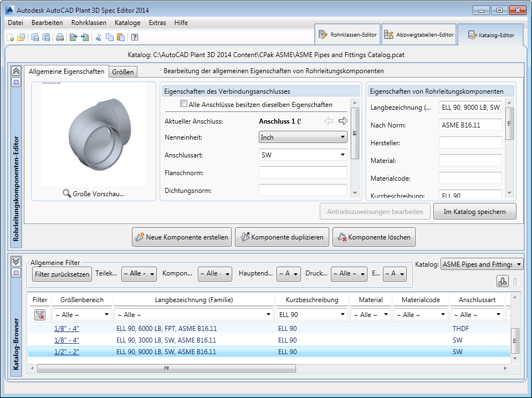Click the single-window save toolbar icon

(x=34, y=37)
